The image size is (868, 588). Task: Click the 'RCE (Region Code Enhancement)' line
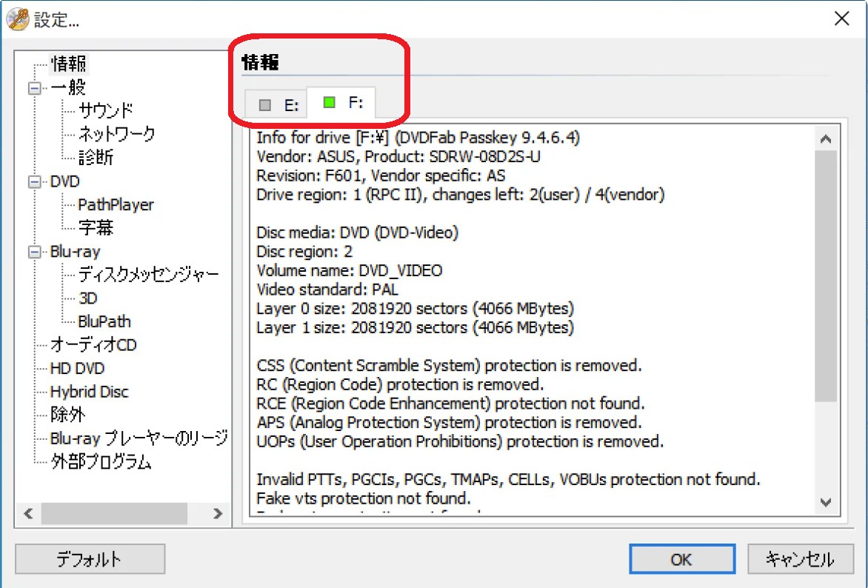click(x=450, y=404)
